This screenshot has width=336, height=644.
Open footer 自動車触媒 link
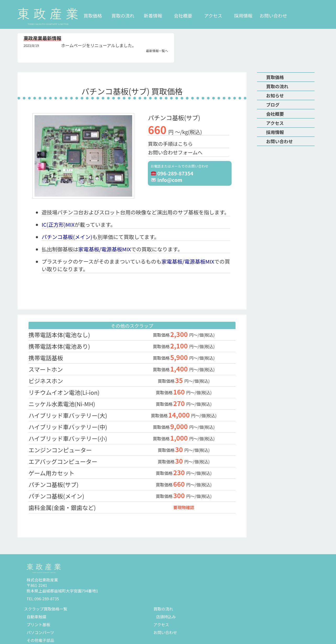[x=36, y=617]
